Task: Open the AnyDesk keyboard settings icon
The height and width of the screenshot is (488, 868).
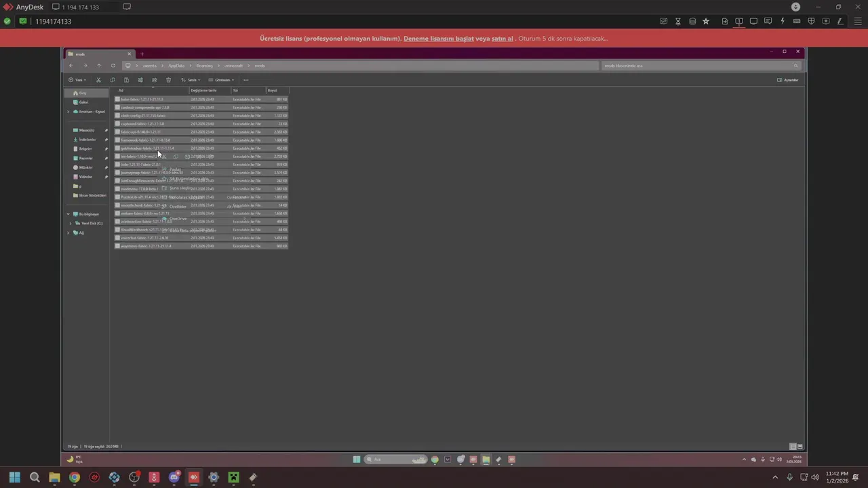Action: coord(797,22)
